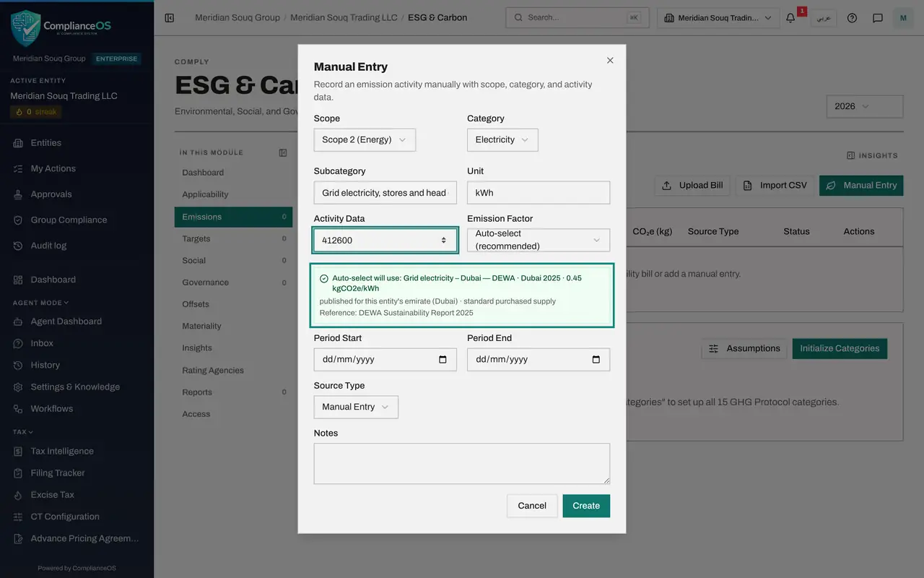Viewport: 924px width, 578px height.
Task: Click the Subcategory input field
Action: 385,193
